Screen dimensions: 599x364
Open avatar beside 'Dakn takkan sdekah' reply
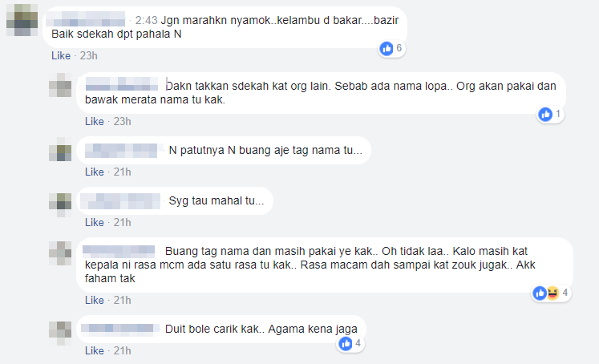click(x=60, y=85)
